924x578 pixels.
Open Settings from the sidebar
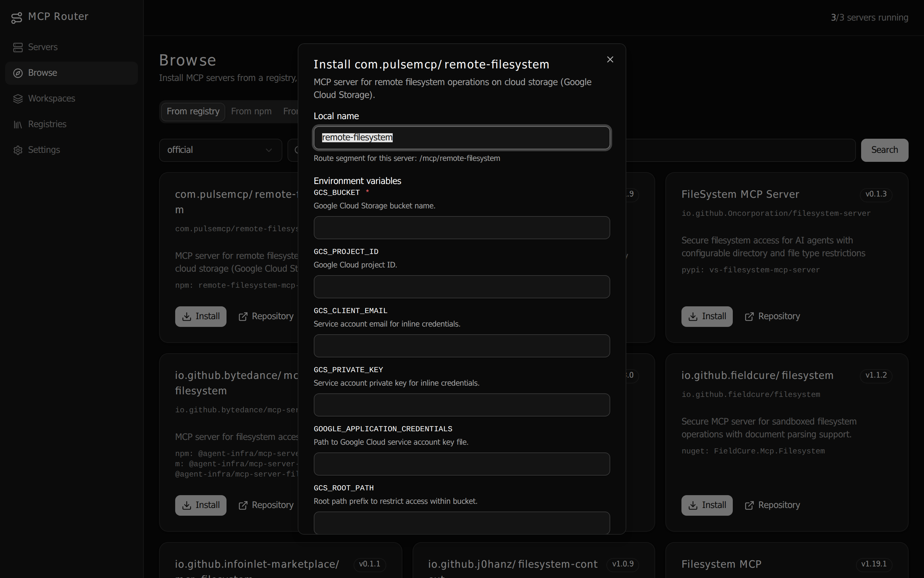(72, 150)
